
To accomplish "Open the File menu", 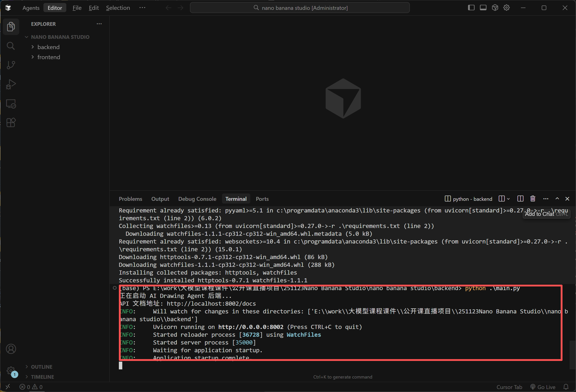I will tap(77, 8).
